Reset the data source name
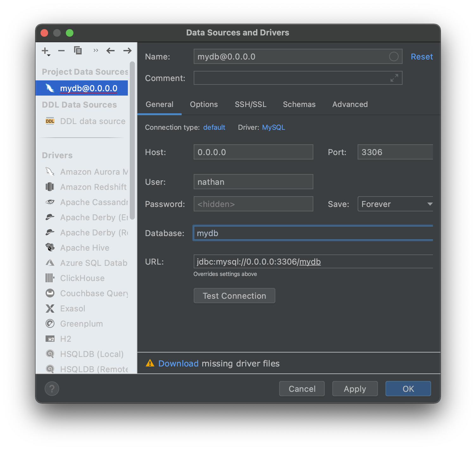This screenshot has width=476, height=450. pyautogui.click(x=422, y=56)
